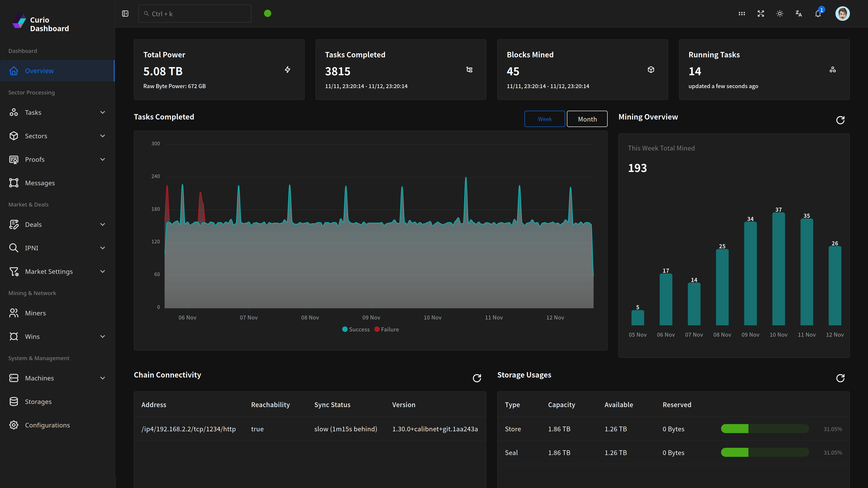This screenshot has width=868, height=488.
Task: Refresh the Mining Overview panel
Action: click(x=840, y=120)
